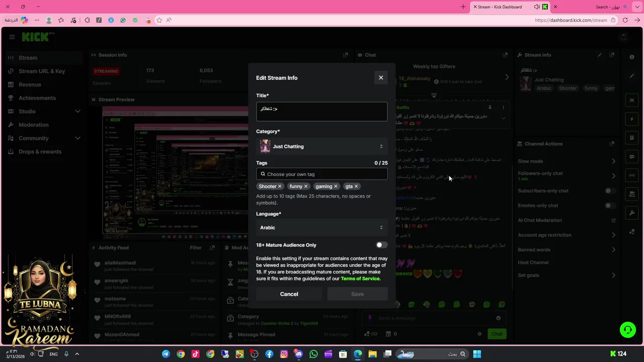
Task: Open TikTok from the taskbar
Action: [195, 354]
